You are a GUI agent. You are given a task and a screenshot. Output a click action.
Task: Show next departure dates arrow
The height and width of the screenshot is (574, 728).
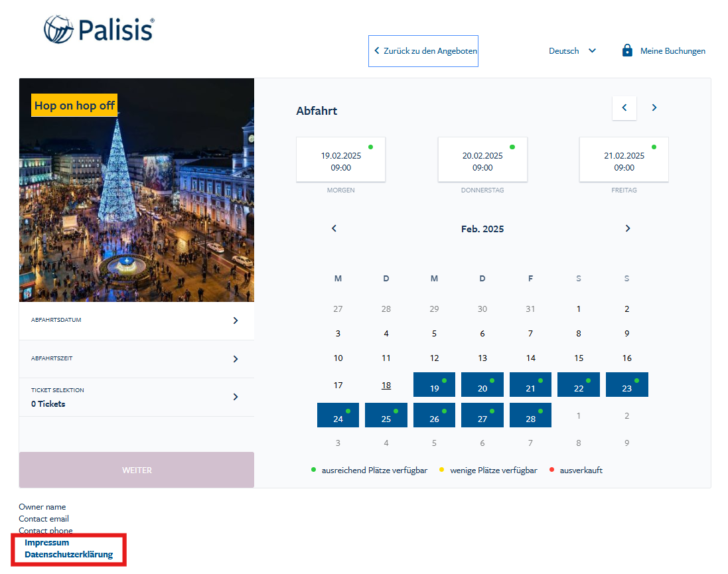(x=654, y=108)
